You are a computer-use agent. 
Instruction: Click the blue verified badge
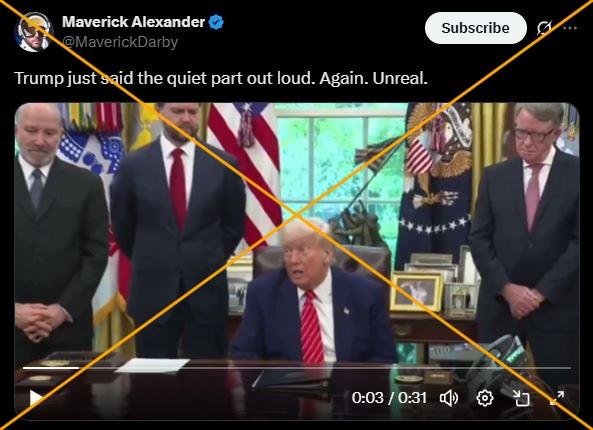point(216,22)
